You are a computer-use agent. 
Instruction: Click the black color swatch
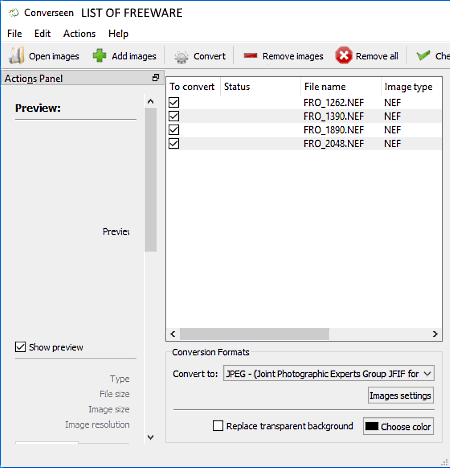point(372,426)
